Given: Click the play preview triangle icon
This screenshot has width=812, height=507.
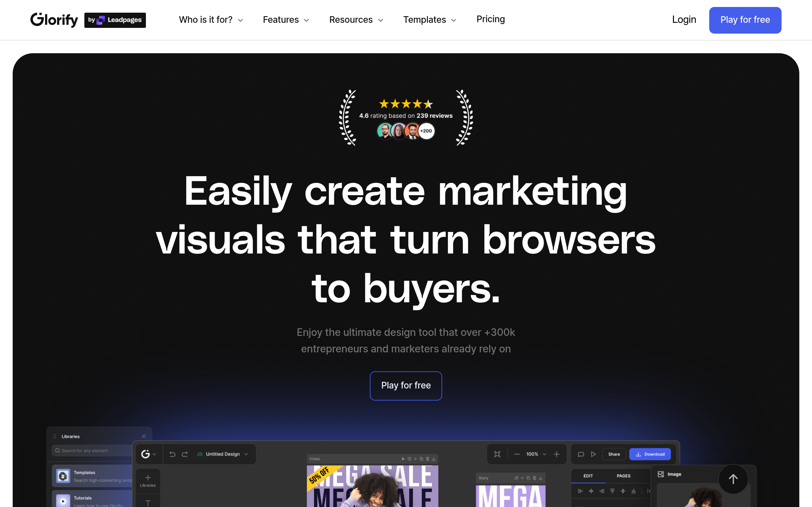Looking at the screenshot, I should click(593, 454).
